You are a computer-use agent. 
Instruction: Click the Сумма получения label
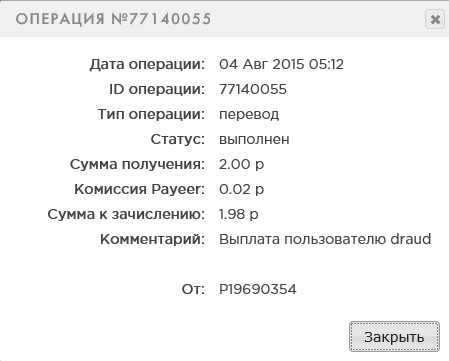click(137, 165)
